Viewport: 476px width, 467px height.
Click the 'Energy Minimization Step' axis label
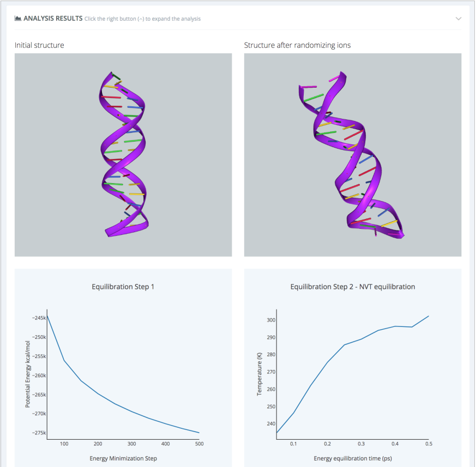(123, 458)
